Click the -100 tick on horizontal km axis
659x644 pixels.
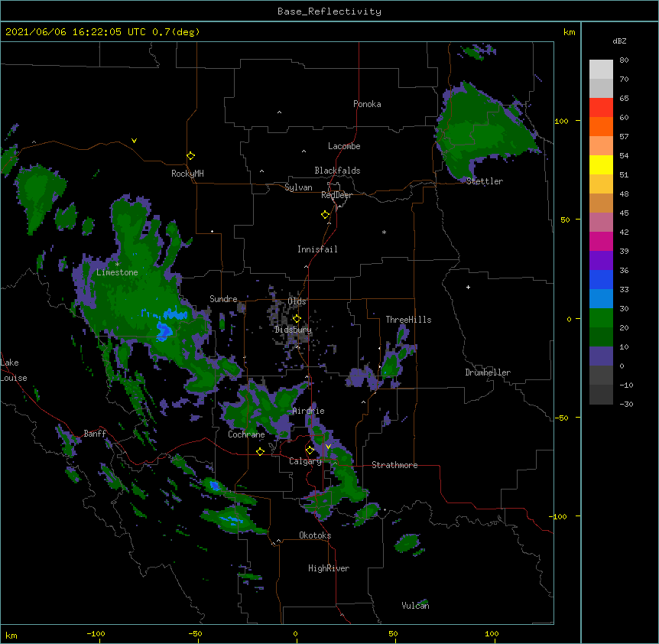(96, 633)
